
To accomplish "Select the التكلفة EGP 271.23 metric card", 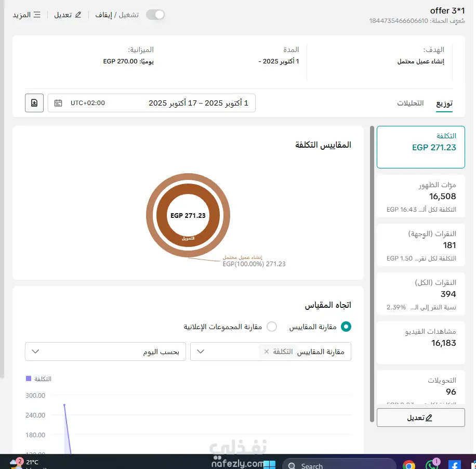I will 421,147.
